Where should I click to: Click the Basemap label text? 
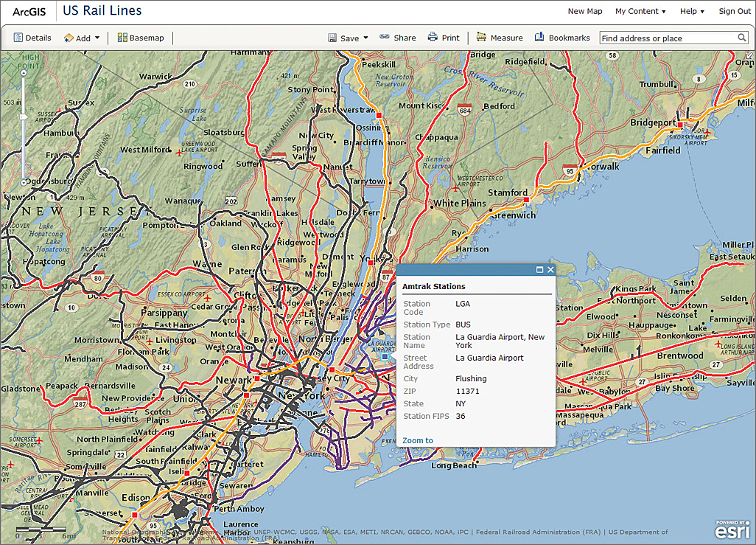[x=147, y=38]
